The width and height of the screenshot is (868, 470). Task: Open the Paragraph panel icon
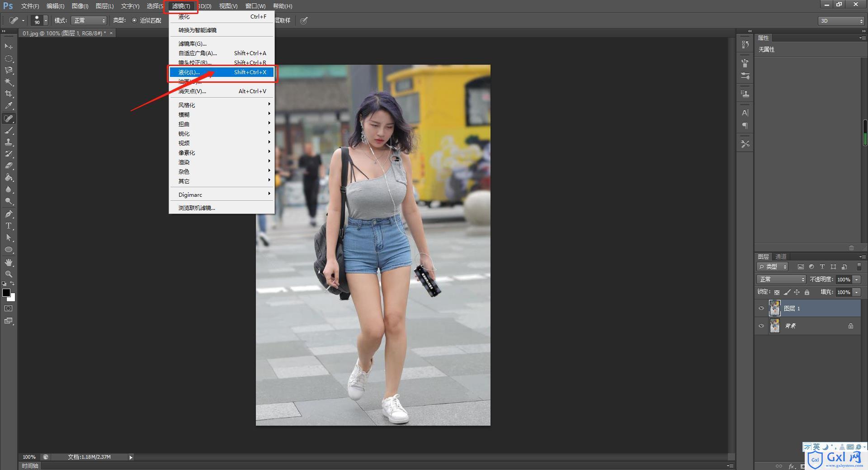point(745,126)
